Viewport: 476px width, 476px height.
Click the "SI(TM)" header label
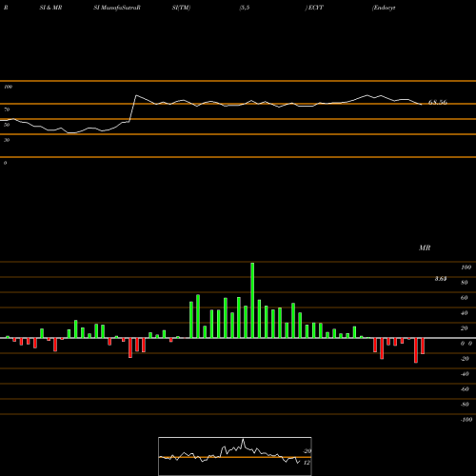pyautogui.click(x=181, y=8)
